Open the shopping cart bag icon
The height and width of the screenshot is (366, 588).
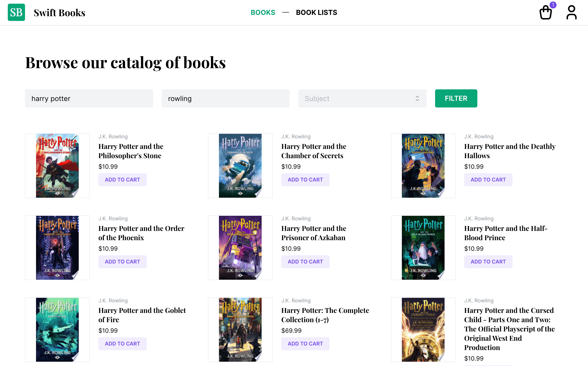click(x=546, y=12)
